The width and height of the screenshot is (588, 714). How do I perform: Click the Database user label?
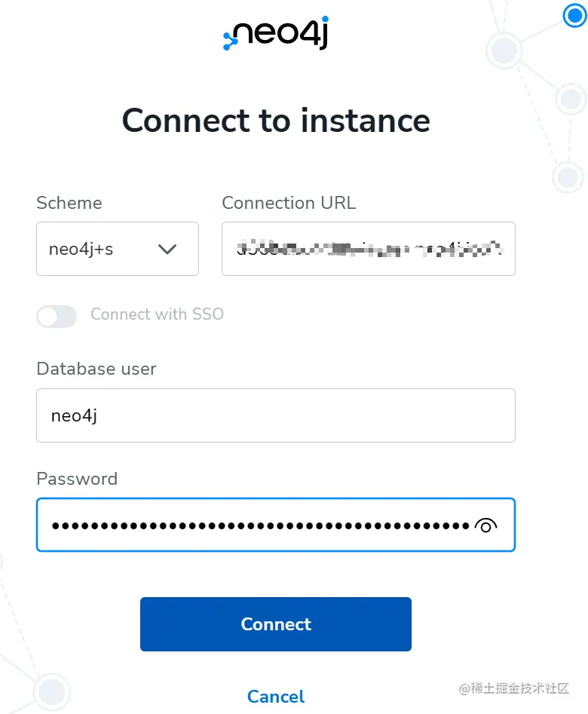tap(96, 369)
